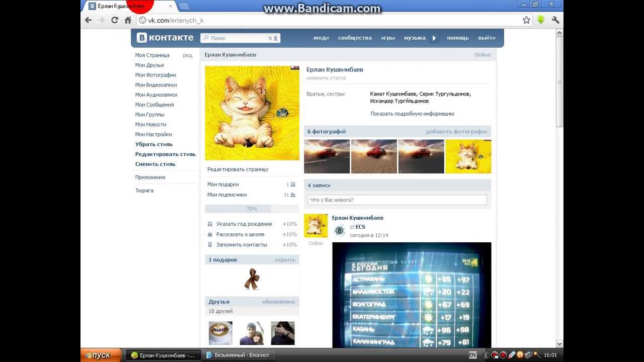Click обновления in the Друзья header
The height and width of the screenshot is (362, 644).
click(x=278, y=302)
